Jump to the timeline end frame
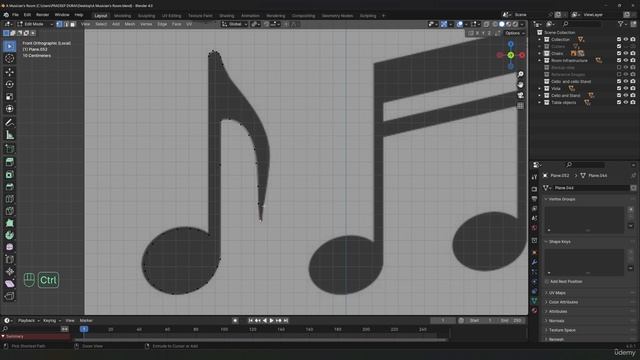 [286, 321]
